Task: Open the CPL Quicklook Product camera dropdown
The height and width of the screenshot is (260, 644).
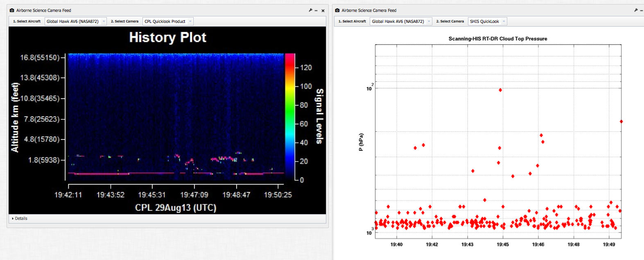Action: tap(167, 21)
